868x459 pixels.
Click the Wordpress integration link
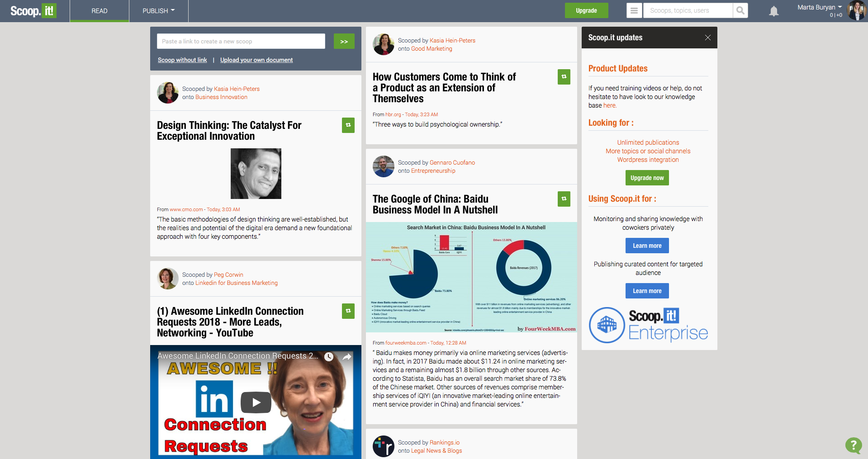pos(648,160)
